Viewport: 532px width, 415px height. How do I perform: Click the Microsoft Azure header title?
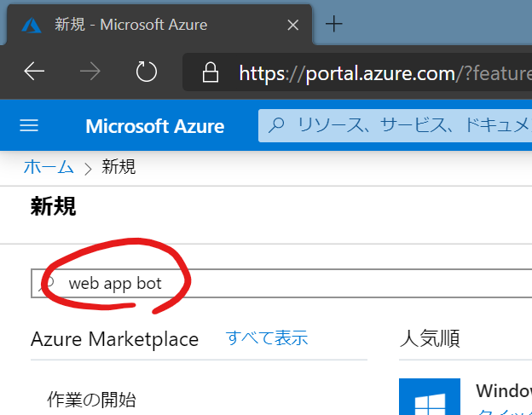(x=154, y=126)
